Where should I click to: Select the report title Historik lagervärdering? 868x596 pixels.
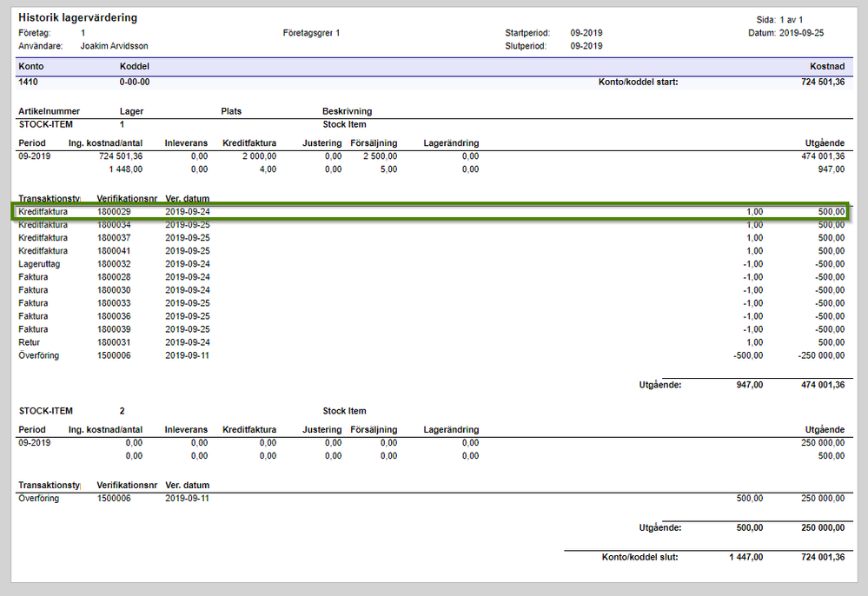77,17
